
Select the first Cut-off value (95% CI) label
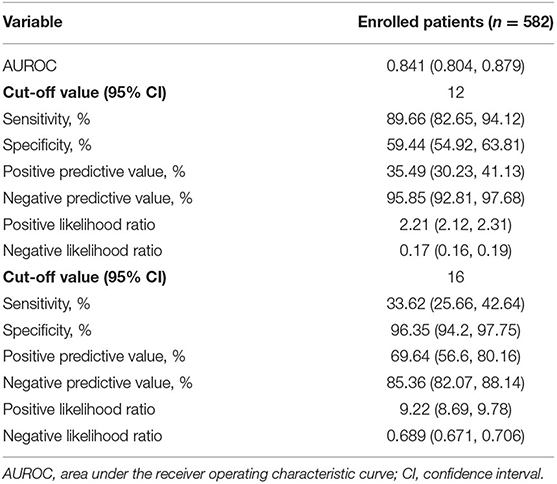85,92
